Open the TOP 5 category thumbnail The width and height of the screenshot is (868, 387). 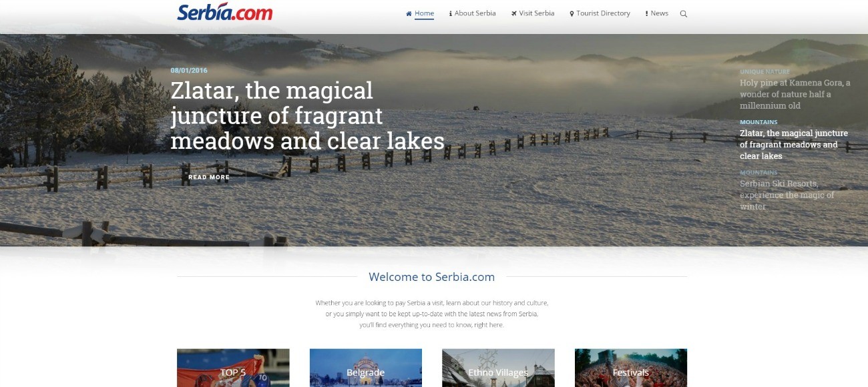tap(233, 368)
